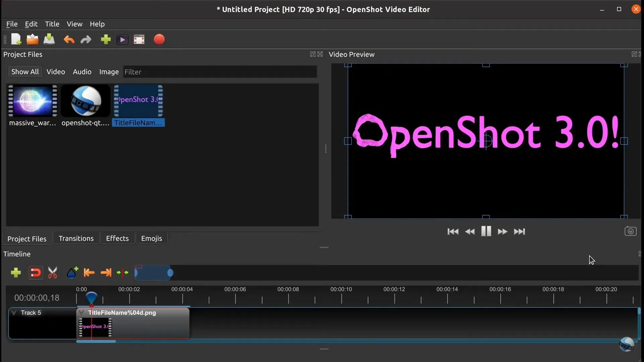Pause the video preview playback
Viewport: 644px width, 362px height.
pyautogui.click(x=486, y=231)
